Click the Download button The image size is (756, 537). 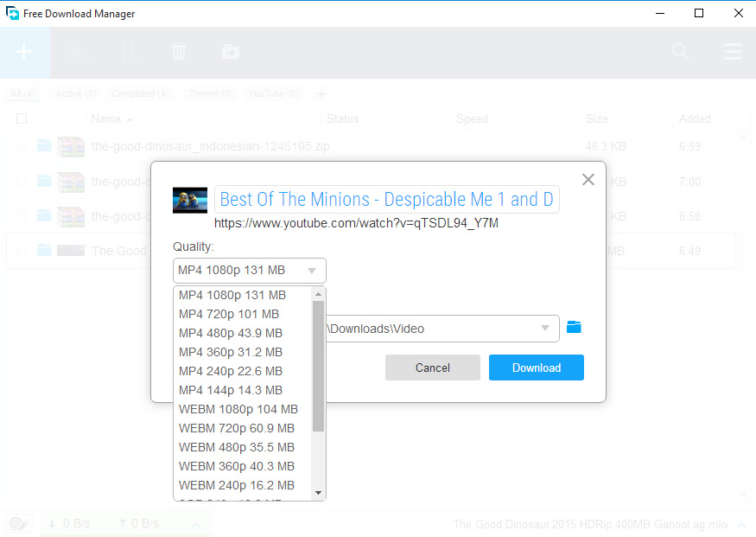click(x=536, y=368)
